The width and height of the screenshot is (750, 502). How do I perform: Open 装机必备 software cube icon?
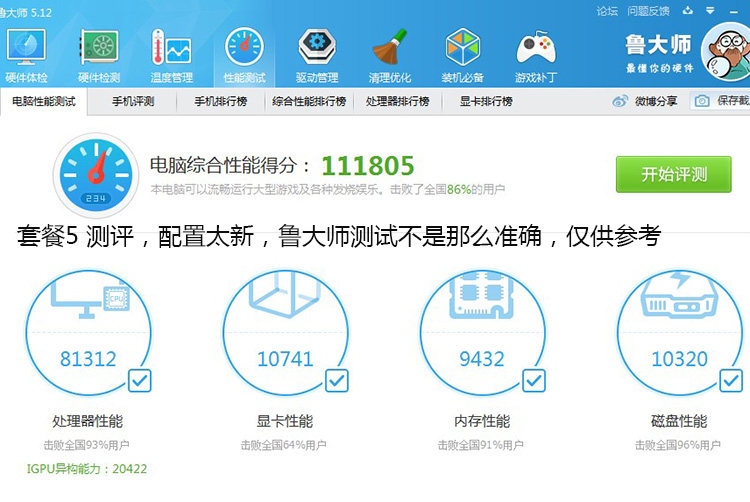point(463,47)
